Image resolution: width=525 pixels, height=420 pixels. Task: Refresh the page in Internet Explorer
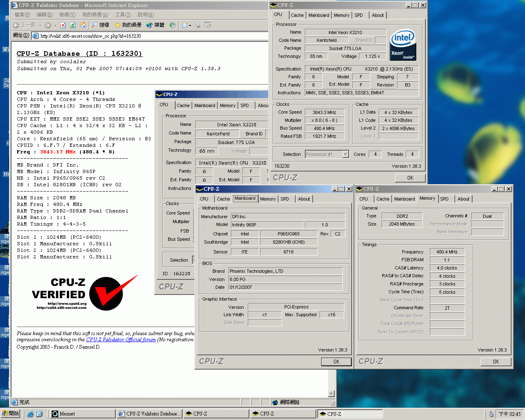[x=73, y=25]
